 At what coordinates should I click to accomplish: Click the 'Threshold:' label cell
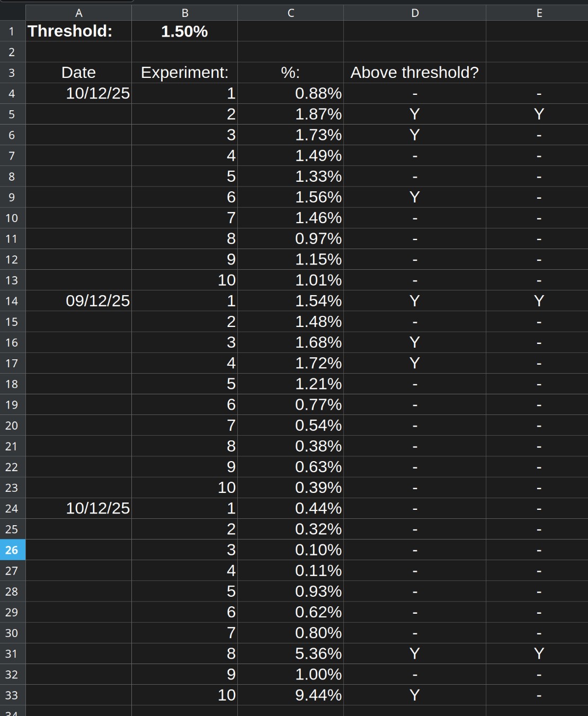pyautogui.click(x=78, y=31)
